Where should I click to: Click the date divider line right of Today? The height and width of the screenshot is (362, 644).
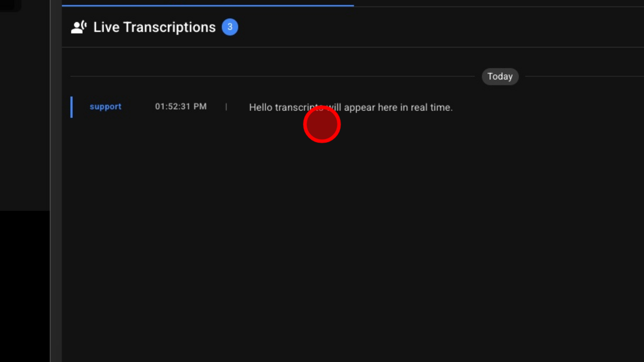pos(584,76)
